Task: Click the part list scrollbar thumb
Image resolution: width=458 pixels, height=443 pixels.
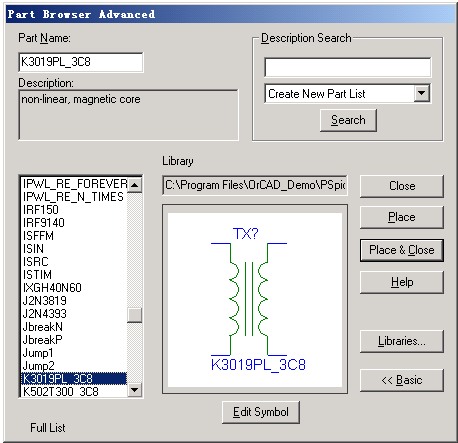Action: point(135,315)
